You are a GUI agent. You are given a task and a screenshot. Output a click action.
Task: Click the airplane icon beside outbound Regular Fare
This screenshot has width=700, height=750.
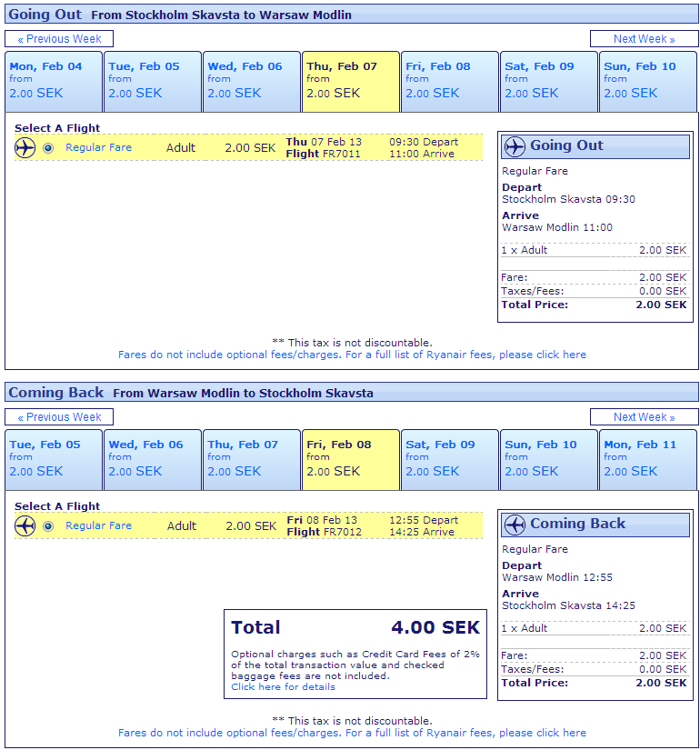(25, 147)
